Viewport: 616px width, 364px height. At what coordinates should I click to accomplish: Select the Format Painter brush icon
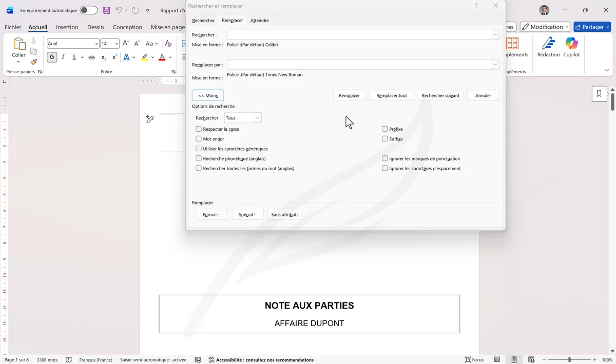[x=33, y=62]
